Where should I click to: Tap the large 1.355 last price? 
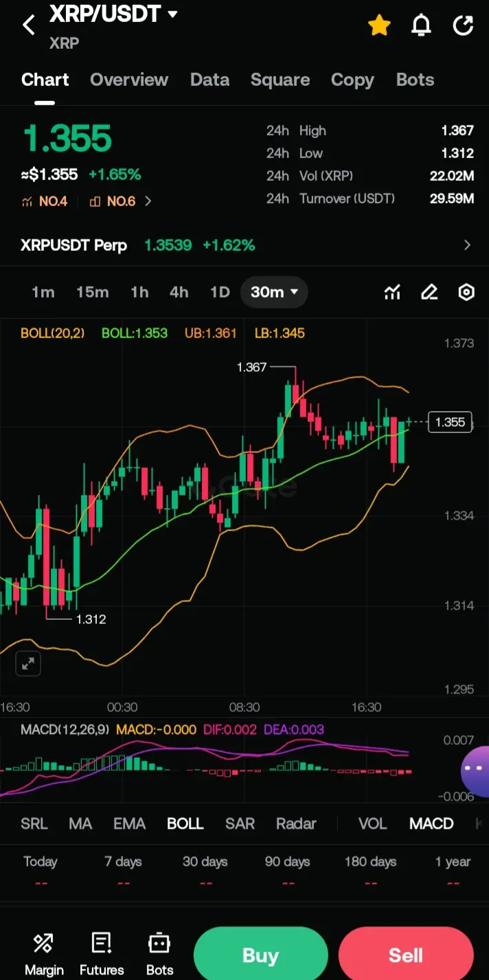(67, 139)
